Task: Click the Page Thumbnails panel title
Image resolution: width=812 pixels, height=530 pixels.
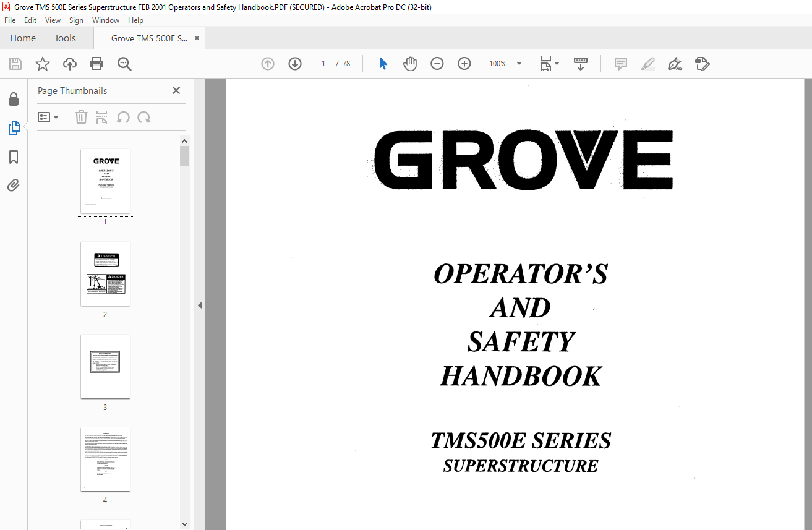Action: click(x=72, y=90)
